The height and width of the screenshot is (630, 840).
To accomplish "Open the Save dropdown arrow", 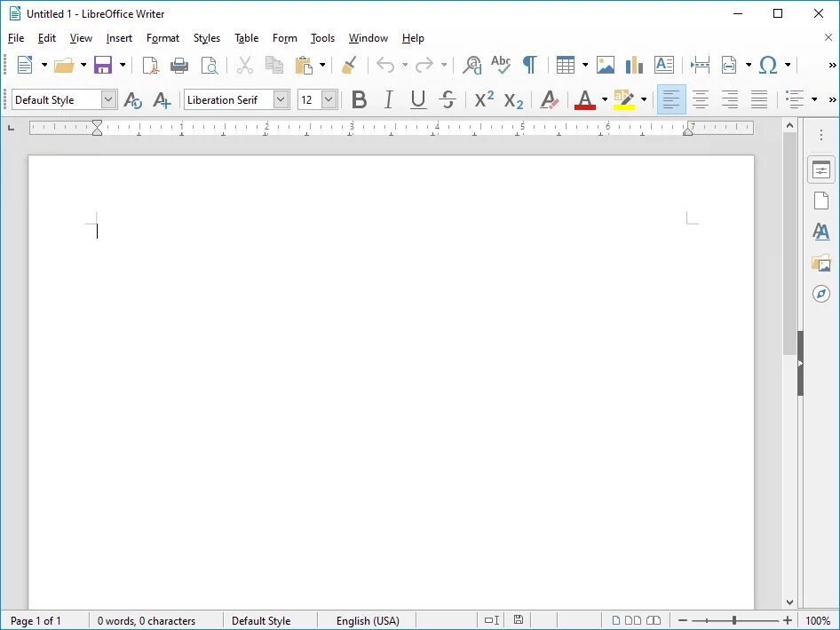I will [x=123, y=66].
